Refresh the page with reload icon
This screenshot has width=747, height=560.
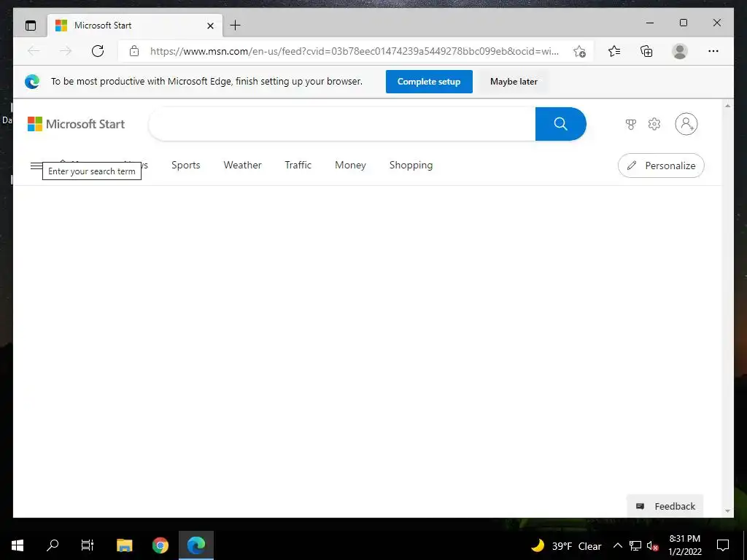pyautogui.click(x=98, y=51)
